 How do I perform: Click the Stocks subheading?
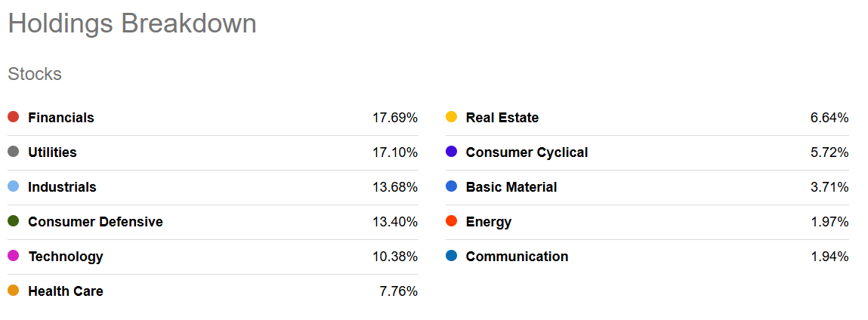[x=35, y=75]
